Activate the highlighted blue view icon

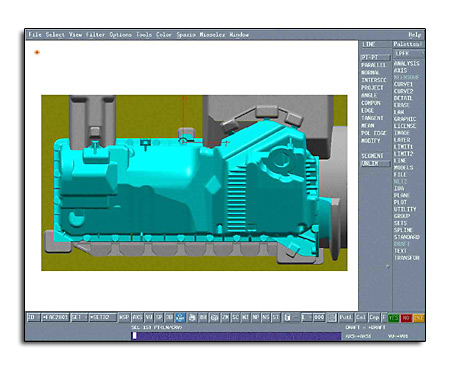[180, 318]
